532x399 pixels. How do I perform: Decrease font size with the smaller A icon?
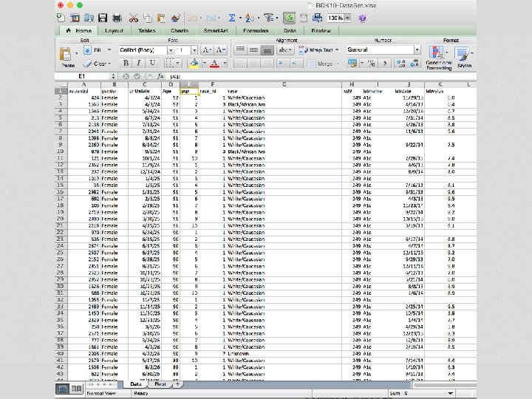220,50
